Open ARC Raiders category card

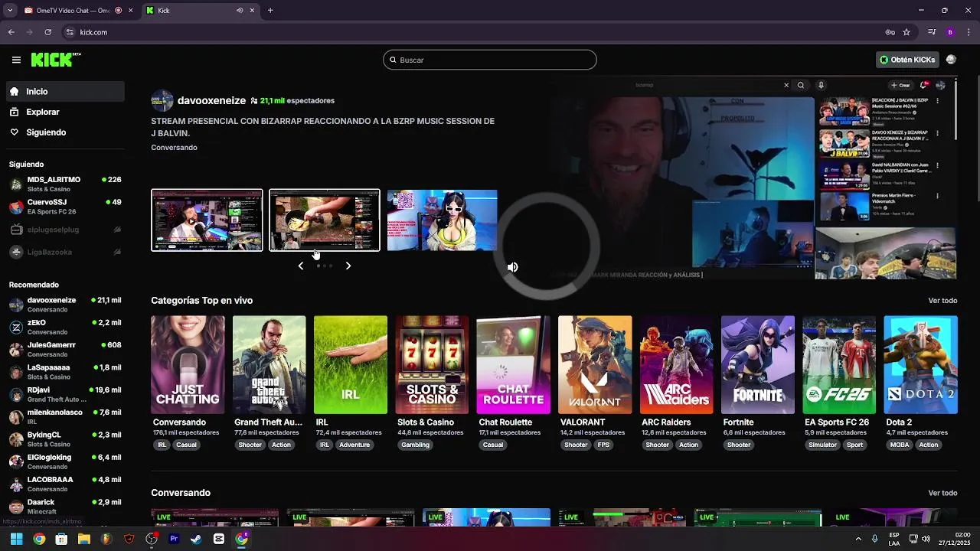(676, 365)
